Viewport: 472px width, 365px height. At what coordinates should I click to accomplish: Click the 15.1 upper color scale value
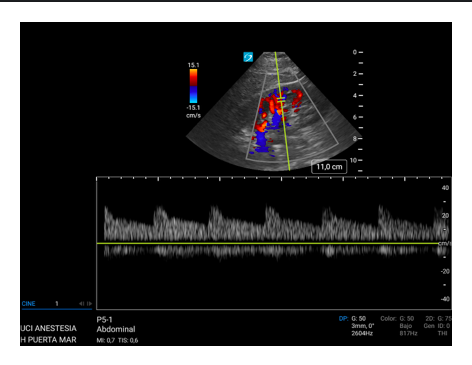(193, 65)
